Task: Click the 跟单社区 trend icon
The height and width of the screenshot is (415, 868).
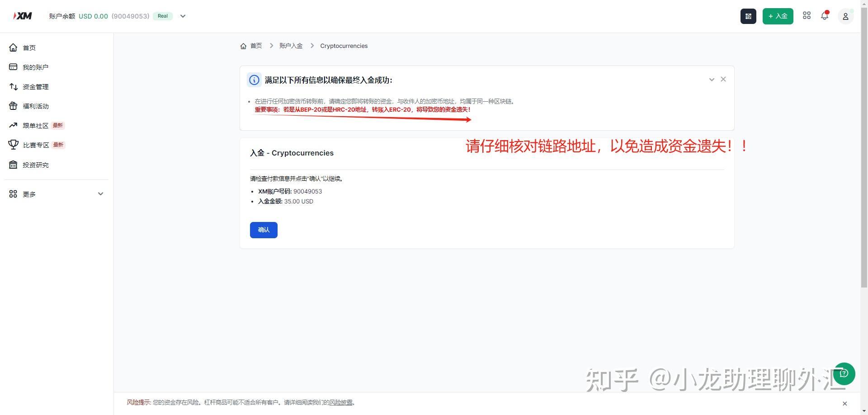Action: click(x=13, y=125)
